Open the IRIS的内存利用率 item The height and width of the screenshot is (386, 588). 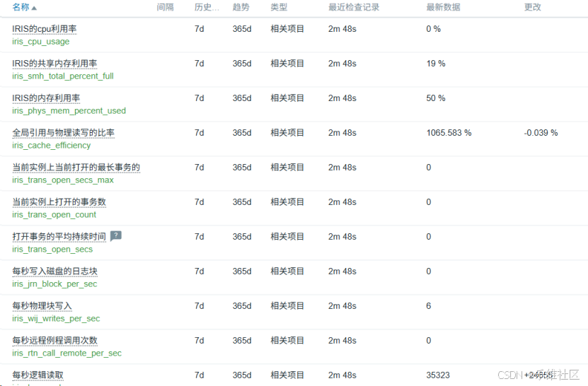46,98
